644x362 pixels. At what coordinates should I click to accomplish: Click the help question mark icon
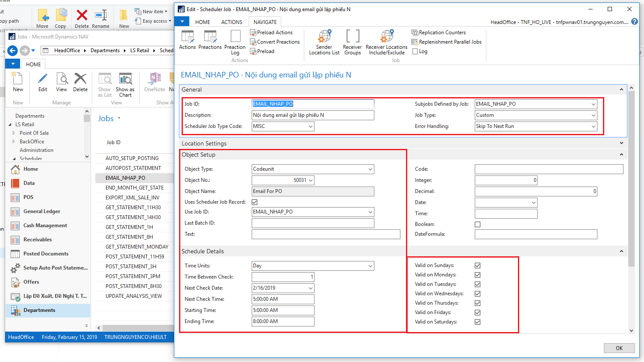(x=635, y=21)
